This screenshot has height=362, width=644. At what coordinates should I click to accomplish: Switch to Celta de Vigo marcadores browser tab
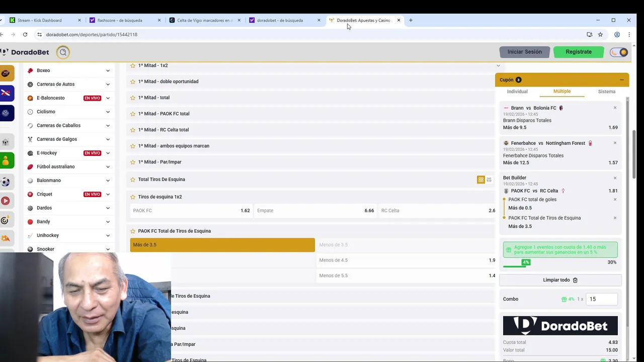pos(204,20)
